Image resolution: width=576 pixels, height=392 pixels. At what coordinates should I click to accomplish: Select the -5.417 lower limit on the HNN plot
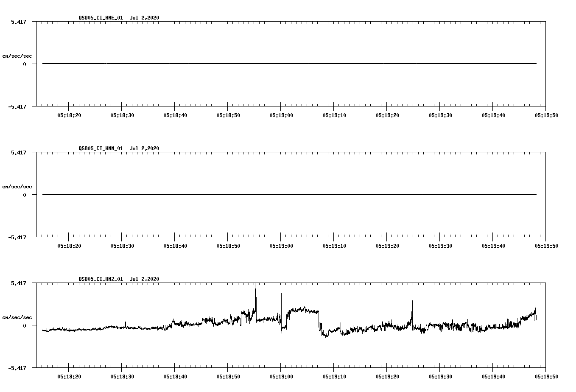pos(17,237)
